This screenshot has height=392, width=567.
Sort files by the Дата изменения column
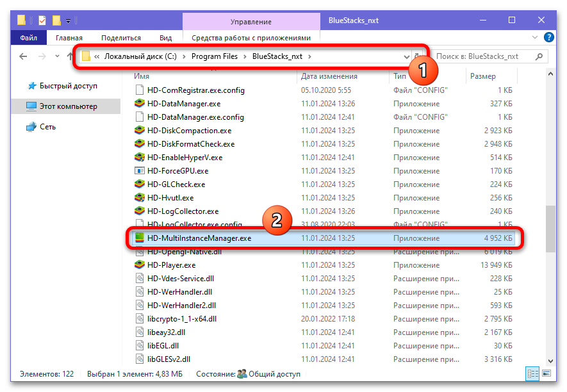329,76
